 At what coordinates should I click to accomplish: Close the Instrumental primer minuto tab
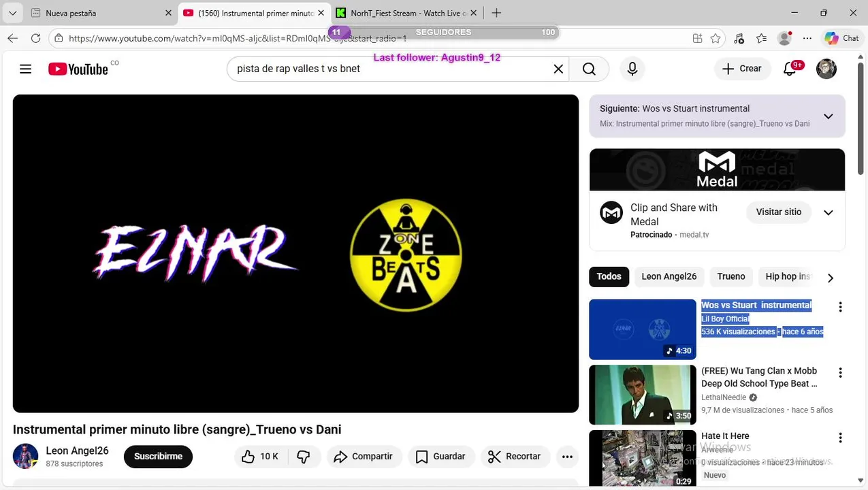coord(321,13)
